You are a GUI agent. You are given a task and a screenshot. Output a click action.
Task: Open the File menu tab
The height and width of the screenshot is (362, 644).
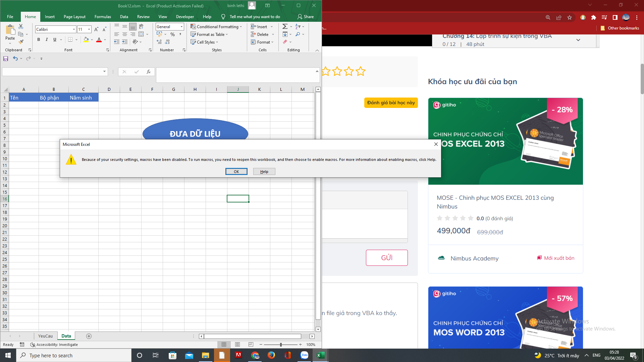point(10,17)
